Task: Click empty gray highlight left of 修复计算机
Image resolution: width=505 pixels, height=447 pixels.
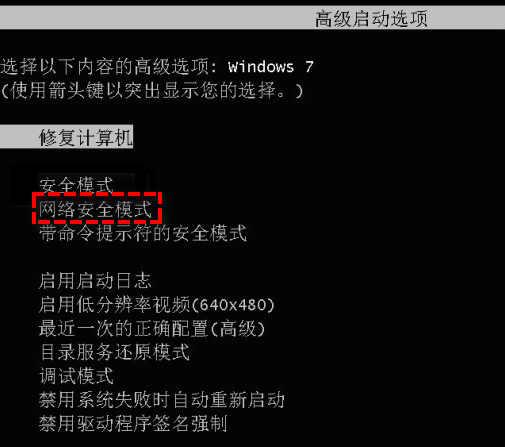Action: 19,137
